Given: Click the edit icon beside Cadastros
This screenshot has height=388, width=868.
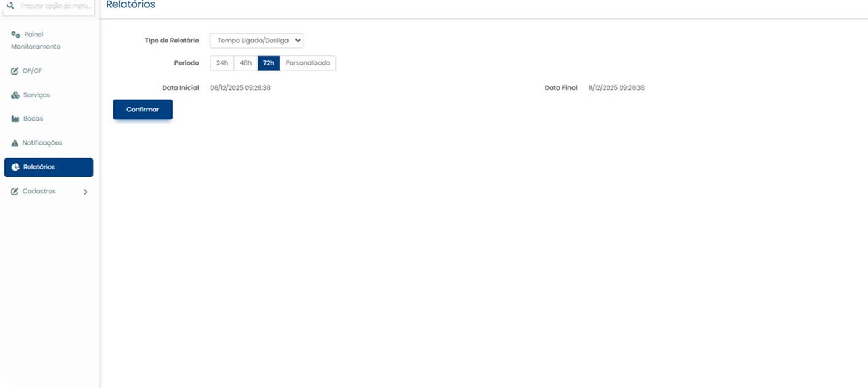Looking at the screenshot, I should [15, 192].
